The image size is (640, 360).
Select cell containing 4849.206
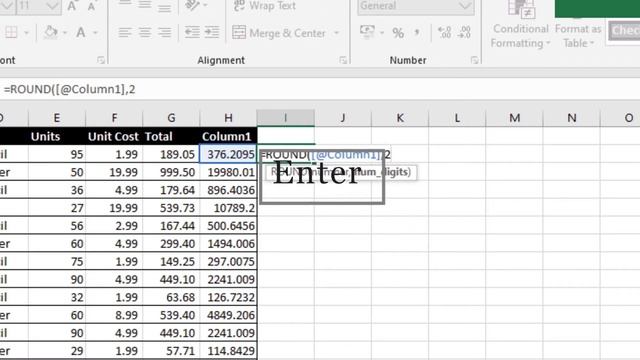coord(228,315)
